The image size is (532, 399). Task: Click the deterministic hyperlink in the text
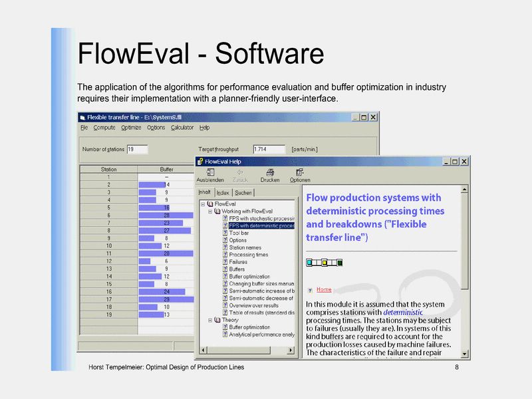(403, 311)
